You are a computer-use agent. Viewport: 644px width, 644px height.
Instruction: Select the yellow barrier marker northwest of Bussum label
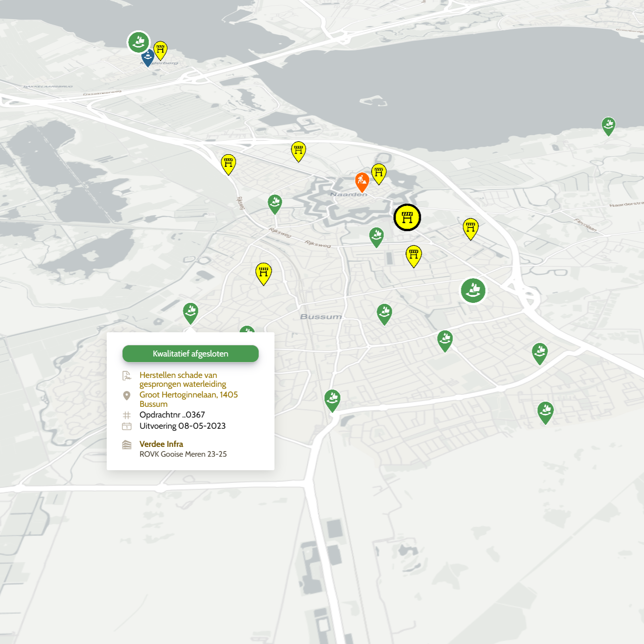click(264, 274)
